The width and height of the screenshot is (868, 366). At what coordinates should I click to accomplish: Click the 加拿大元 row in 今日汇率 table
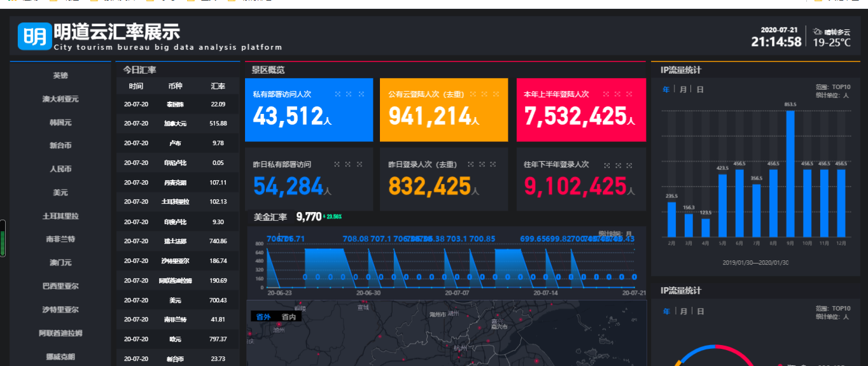pos(176,123)
